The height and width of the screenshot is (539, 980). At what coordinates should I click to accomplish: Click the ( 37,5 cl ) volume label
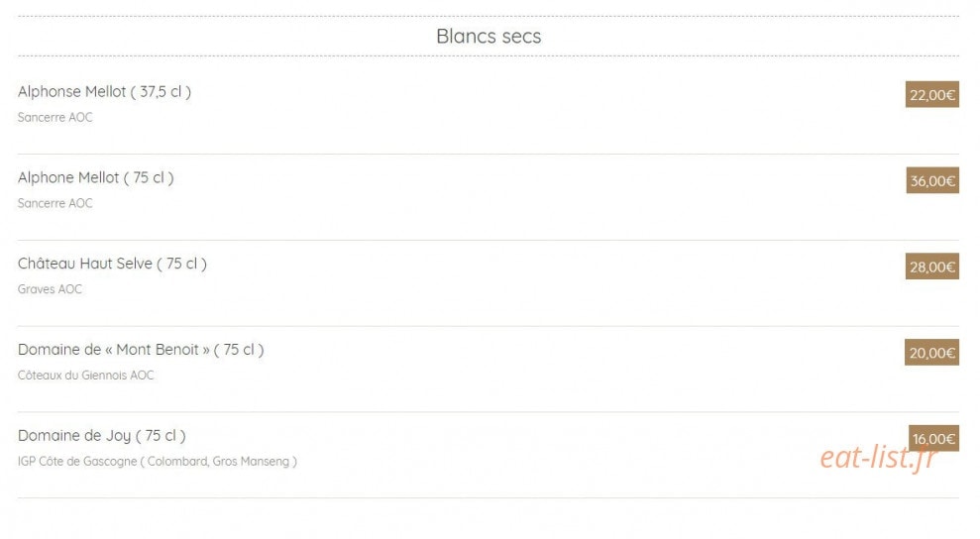click(x=162, y=92)
